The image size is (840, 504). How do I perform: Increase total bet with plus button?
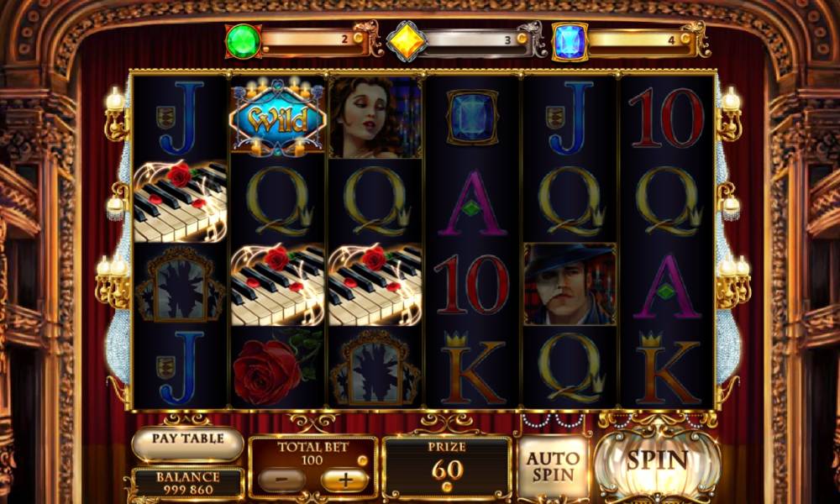point(345,480)
